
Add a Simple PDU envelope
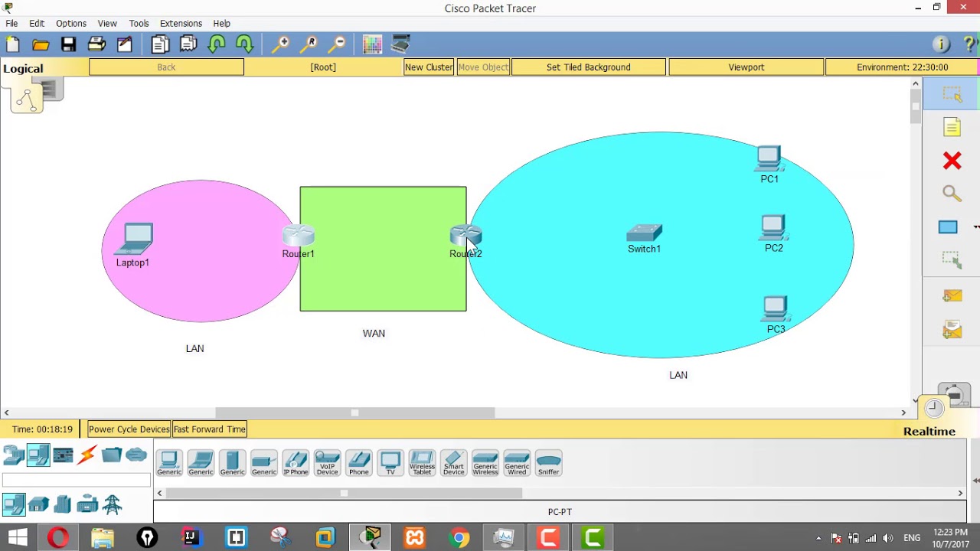(x=952, y=296)
